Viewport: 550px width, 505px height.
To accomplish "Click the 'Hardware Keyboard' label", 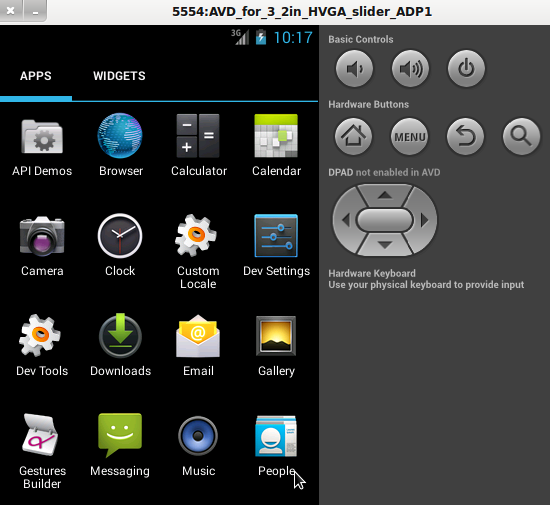I will [x=372, y=273].
